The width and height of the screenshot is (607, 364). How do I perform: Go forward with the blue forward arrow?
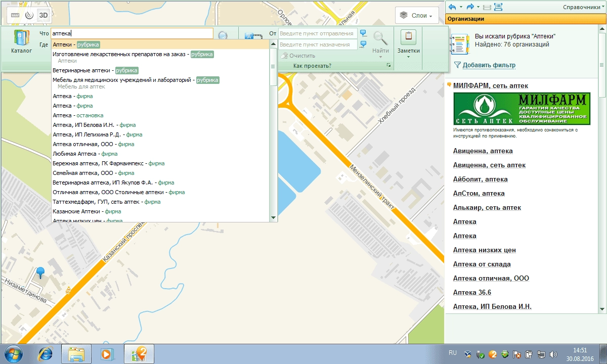click(470, 7)
